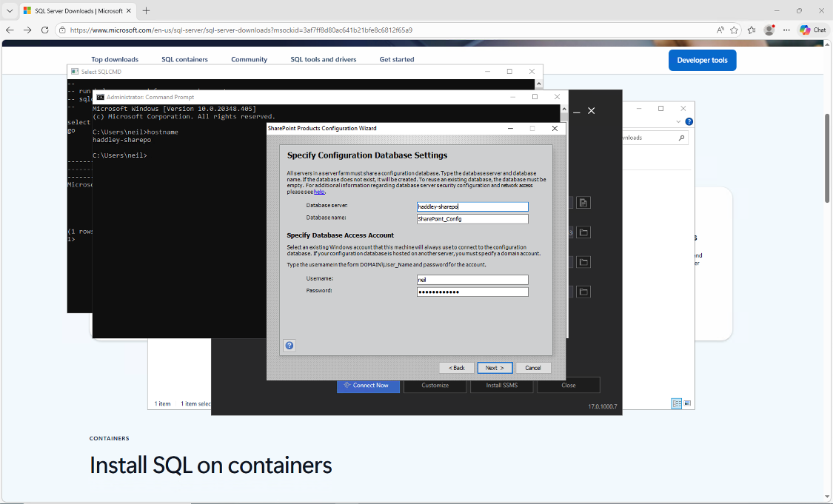
Task: Open Edge Settings and more menu
Action: (787, 30)
